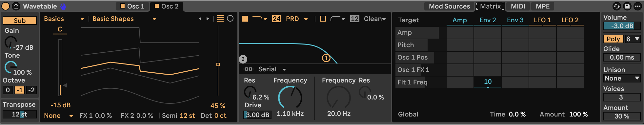Click the oscillator level -15 dB slider
Viewport: 644px width, 125px height.
(60, 68)
